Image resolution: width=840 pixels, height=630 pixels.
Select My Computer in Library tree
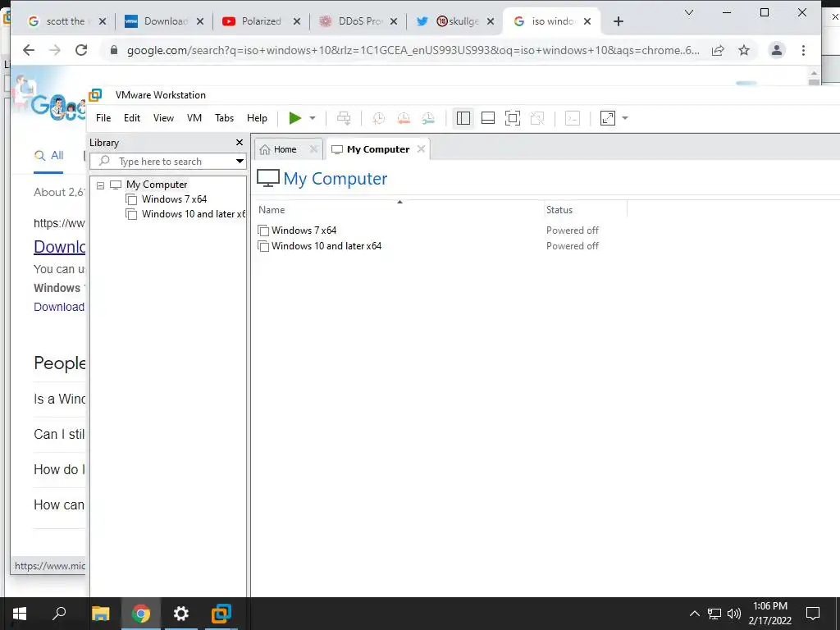[x=157, y=185]
